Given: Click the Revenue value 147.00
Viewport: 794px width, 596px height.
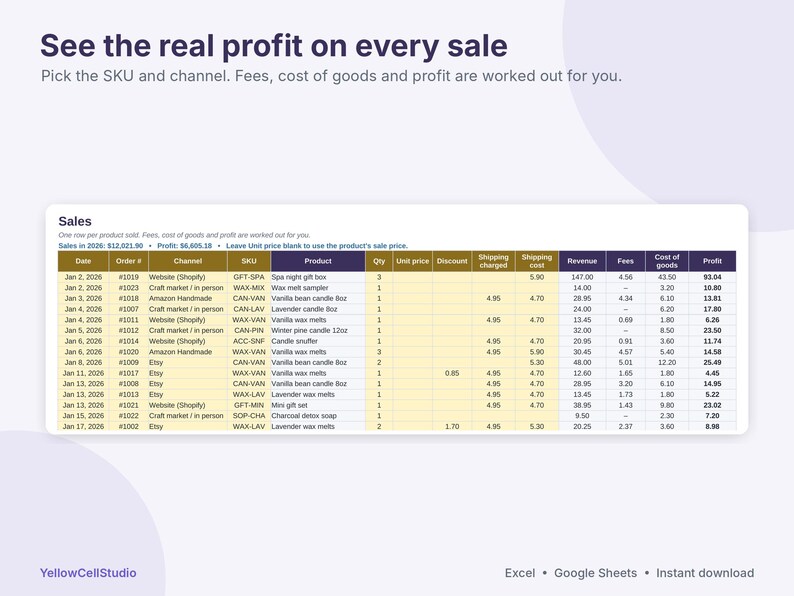Looking at the screenshot, I should point(582,277).
